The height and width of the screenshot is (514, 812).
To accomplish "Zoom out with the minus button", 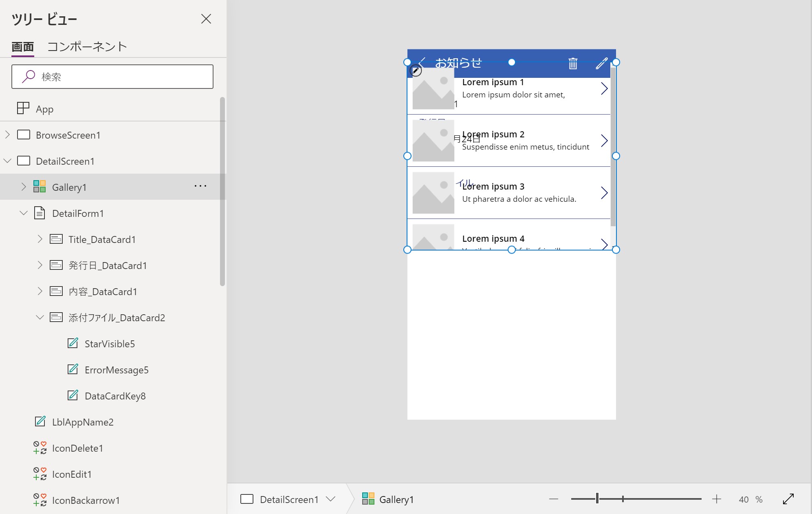I will [553, 499].
